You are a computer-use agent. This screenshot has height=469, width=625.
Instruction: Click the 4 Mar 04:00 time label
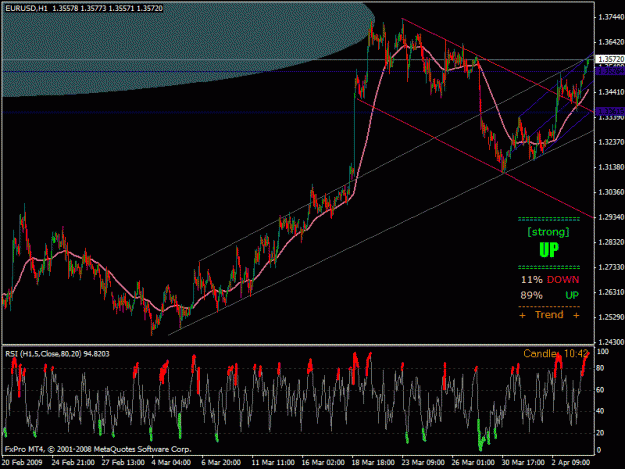171,463
